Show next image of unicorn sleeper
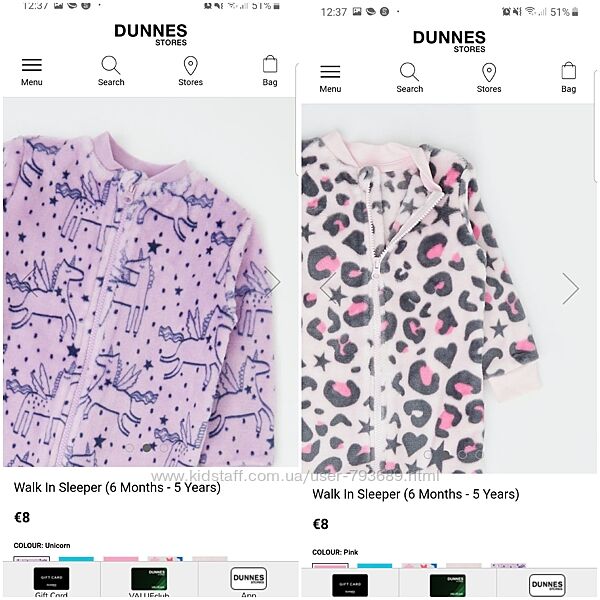This screenshot has height=600, width=600. 272,282
